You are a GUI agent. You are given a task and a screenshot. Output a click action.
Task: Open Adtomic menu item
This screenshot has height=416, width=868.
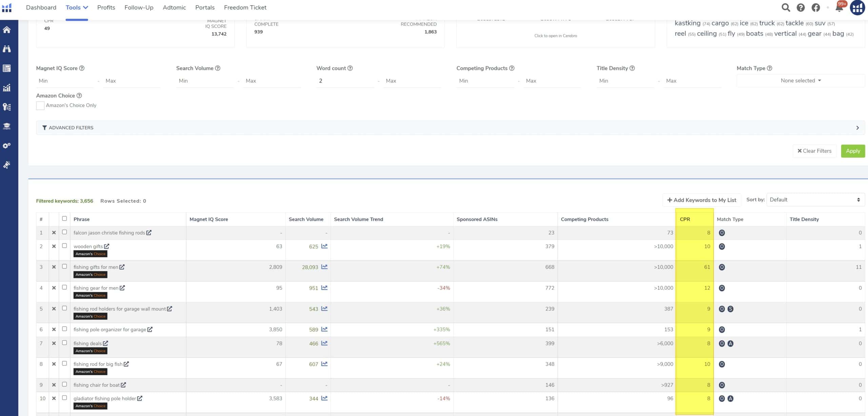click(x=174, y=7)
